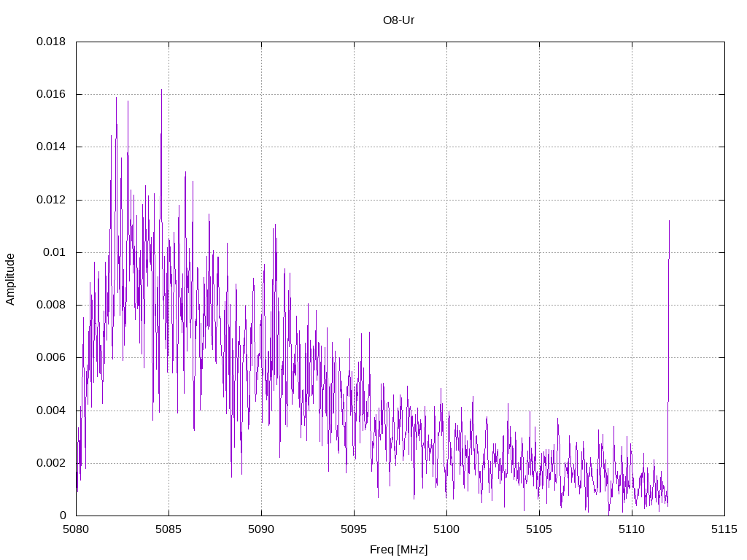
Task: Click the 5100 x-axis tick label
Action: [x=446, y=529]
